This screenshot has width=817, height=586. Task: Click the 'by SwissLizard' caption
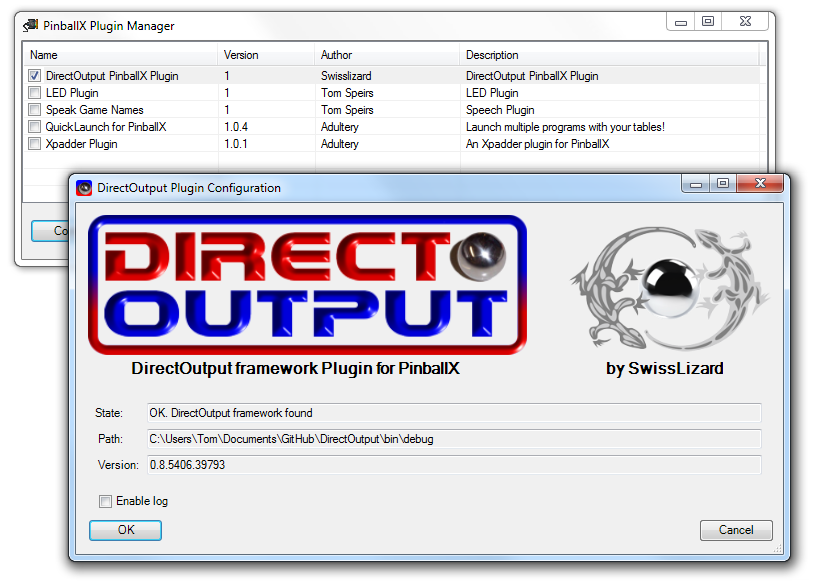[x=664, y=368]
